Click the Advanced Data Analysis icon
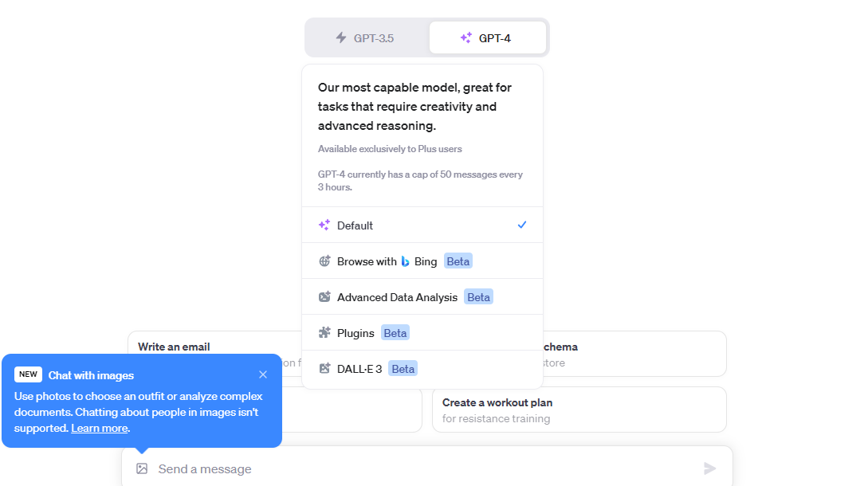 tap(324, 297)
